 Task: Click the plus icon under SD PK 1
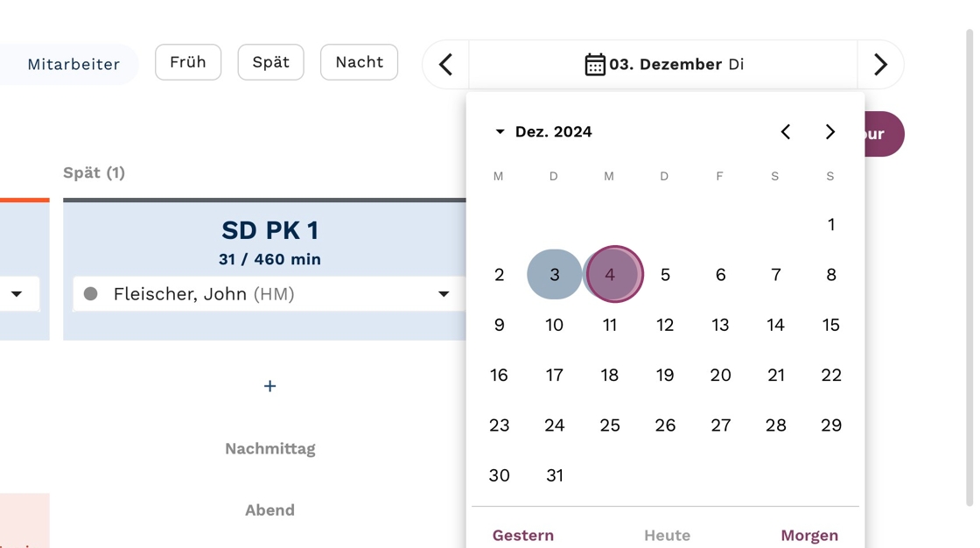[x=269, y=386]
